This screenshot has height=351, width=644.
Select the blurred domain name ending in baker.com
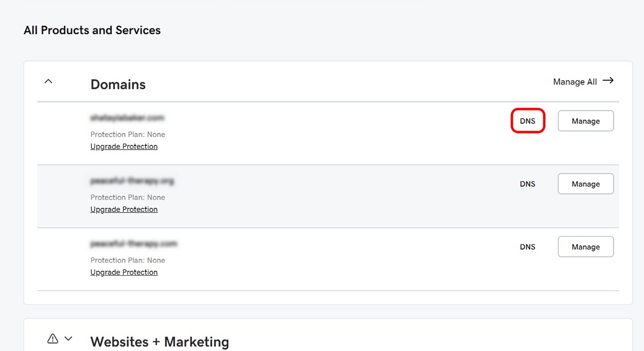coord(128,118)
